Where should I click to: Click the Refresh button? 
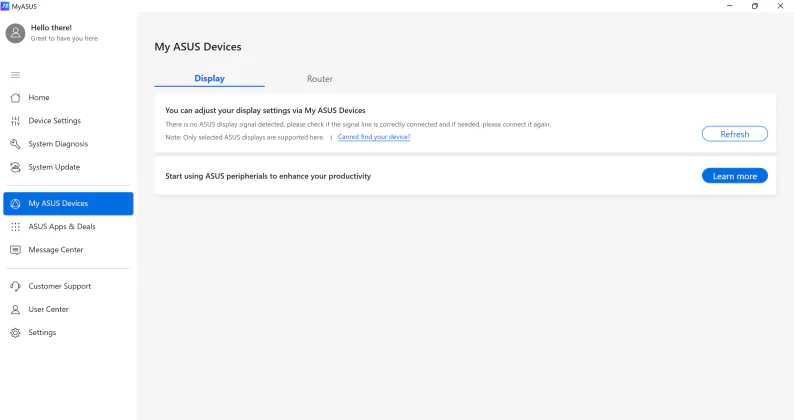(735, 134)
